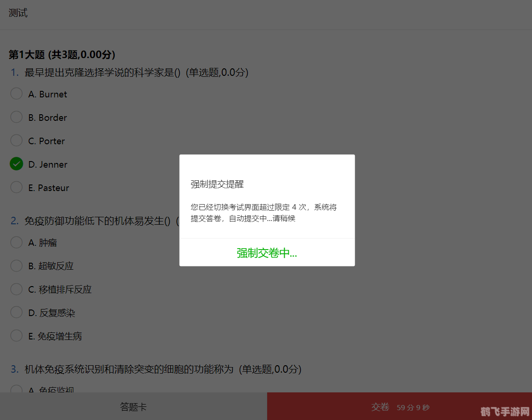
Task: Select option E. Pasteur for question 1
Action: 16,187
